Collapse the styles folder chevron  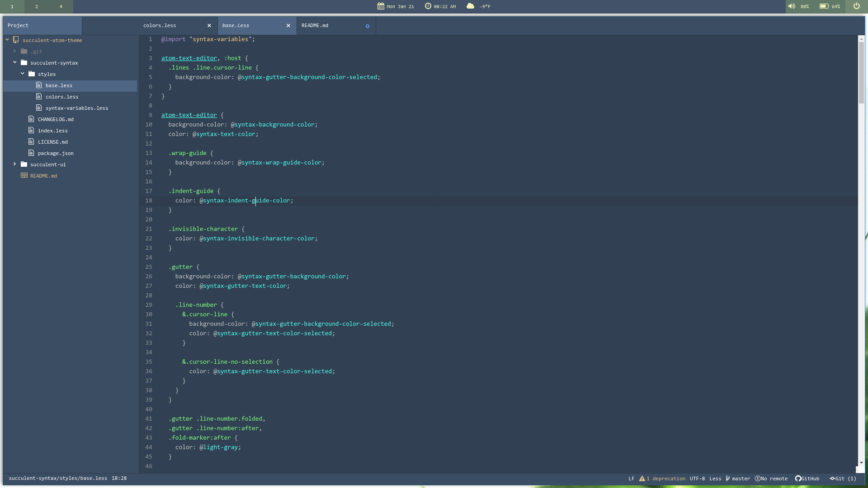point(23,74)
